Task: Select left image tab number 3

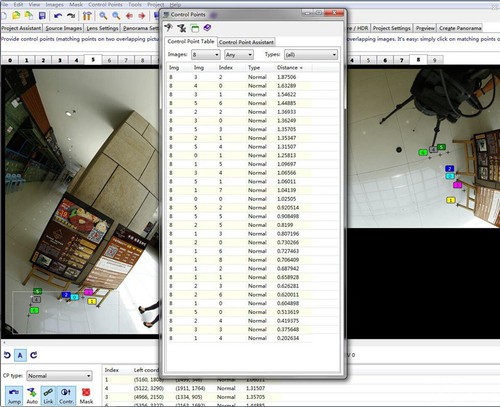Action: (60, 60)
